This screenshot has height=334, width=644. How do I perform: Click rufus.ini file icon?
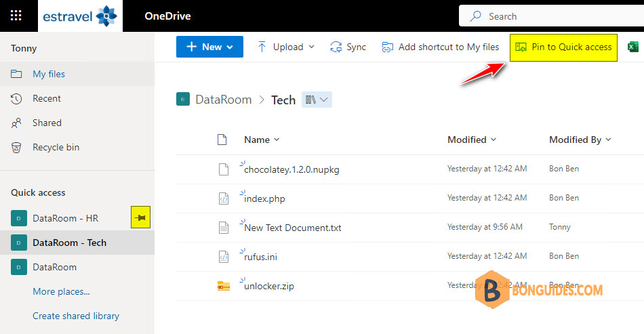pos(224,257)
